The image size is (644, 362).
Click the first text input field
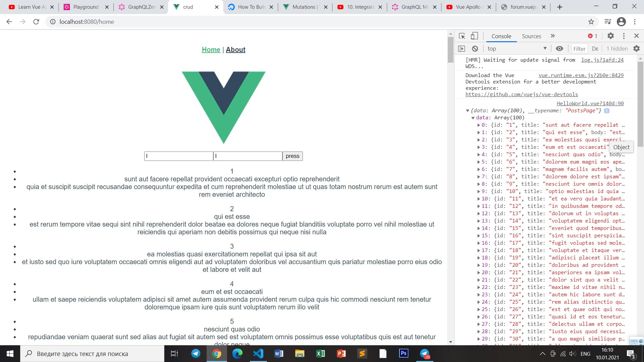tap(179, 156)
